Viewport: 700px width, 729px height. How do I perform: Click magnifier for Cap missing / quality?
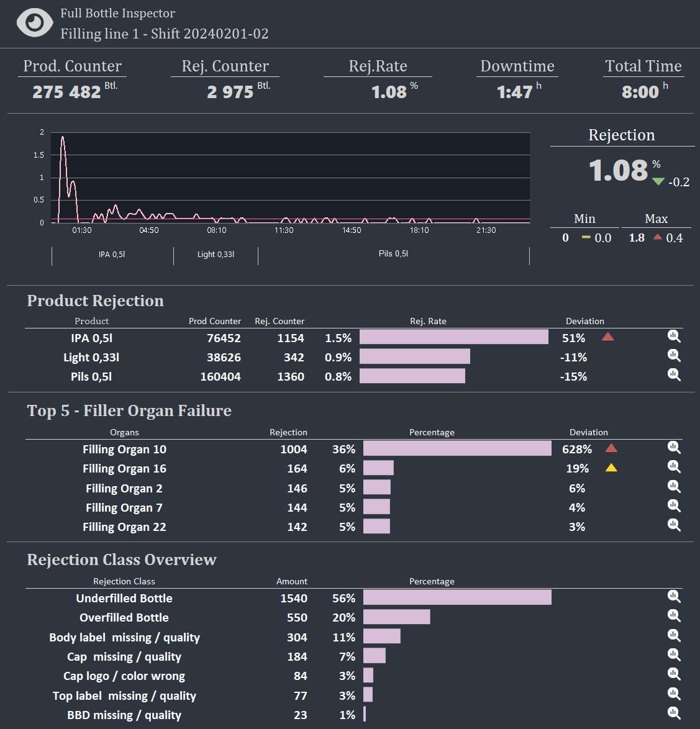(674, 654)
